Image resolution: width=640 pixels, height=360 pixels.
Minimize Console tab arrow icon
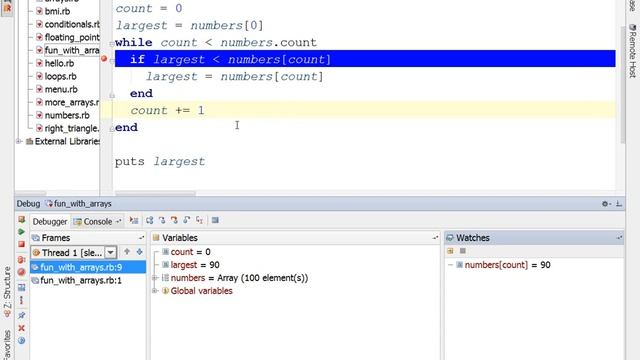(x=118, y=221)
